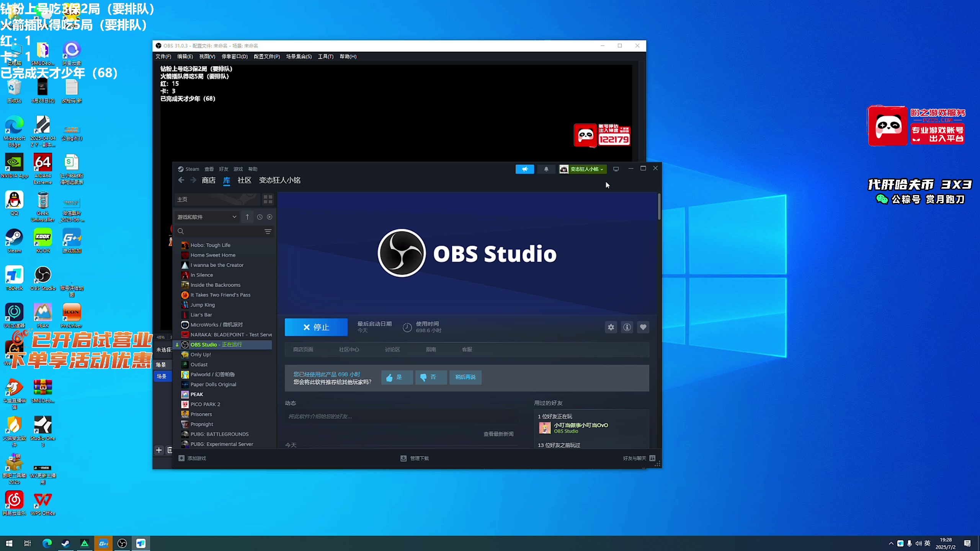Switch library to grid collections view
Screen dimensions: 980x551
click(268, 199)
